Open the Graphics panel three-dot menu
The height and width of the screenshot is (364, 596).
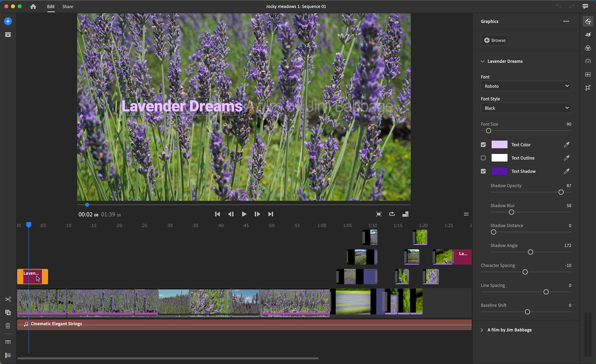pos(566,21)
